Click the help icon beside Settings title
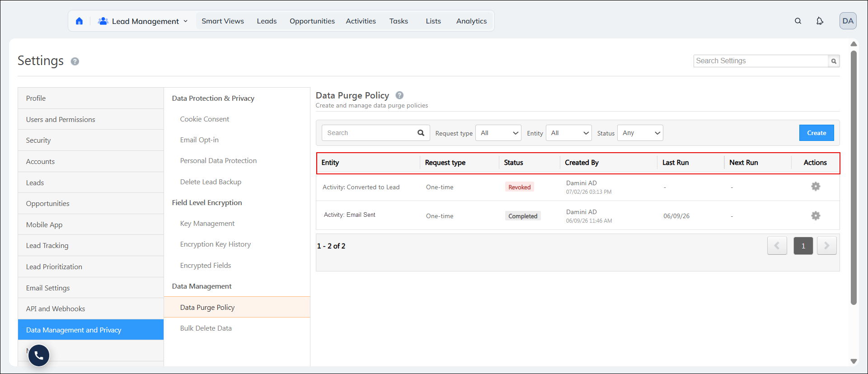The width and height of the screenshot is (868, 374). (75, 61)
